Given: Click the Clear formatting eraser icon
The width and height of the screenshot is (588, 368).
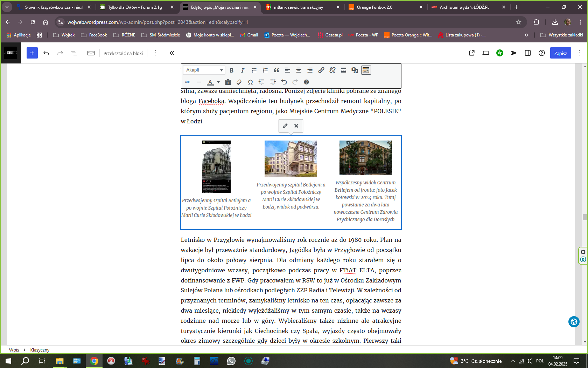Looking at the screenshot, I should tap(239, 82).
